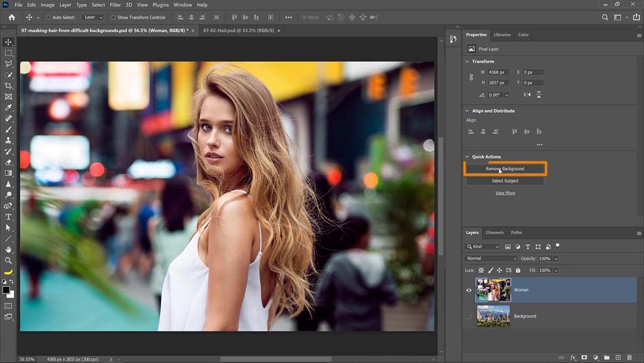Select the Quick Selection tool
The image size is (644, 363).
click(x=8, y=75)
